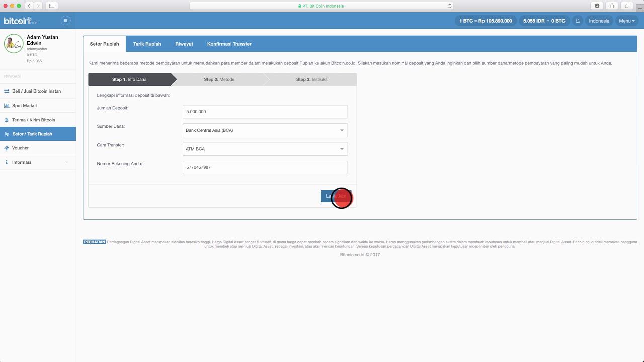The height and width of the screenshot is (362, 644).
Task: Click the adamyusfan username text
Action: click(x=37, y=49)
